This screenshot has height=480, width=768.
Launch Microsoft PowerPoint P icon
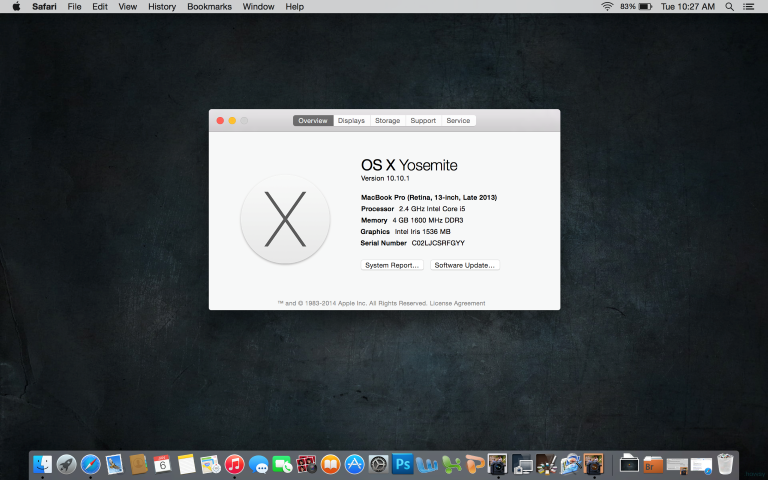(475, 464)
